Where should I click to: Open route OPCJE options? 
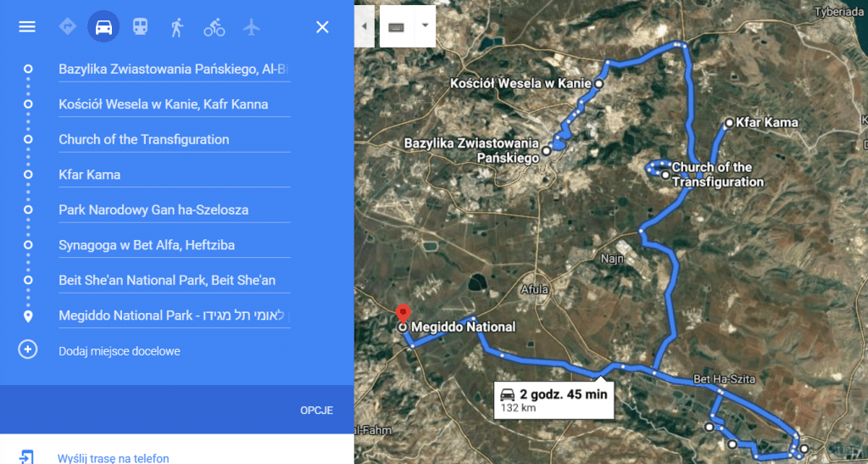coord(317,411)
